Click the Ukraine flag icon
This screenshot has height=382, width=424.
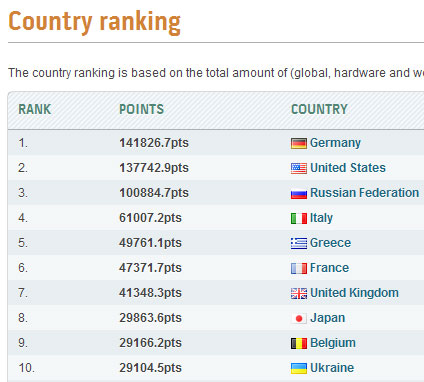pyautogui.click(x=299, y=369)
